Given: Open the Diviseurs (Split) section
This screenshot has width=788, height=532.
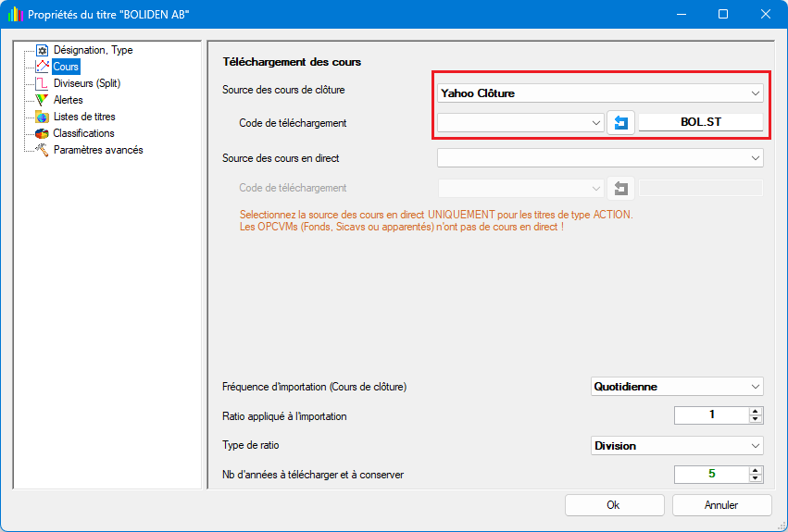Looking at the screenshot, I should coord(87,83).
